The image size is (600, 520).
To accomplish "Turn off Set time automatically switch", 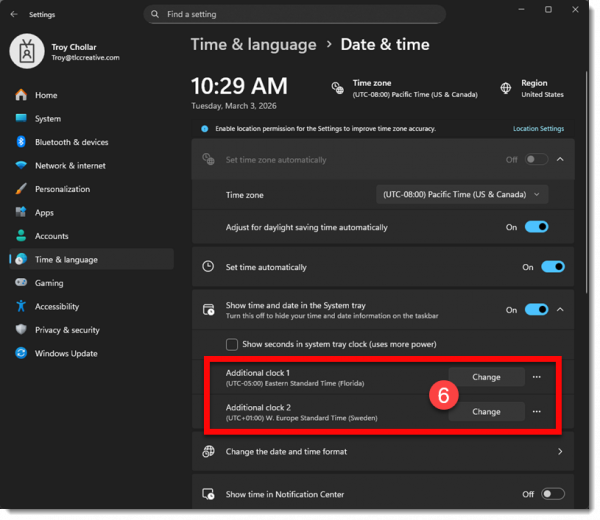I will (x=552, y=267).
